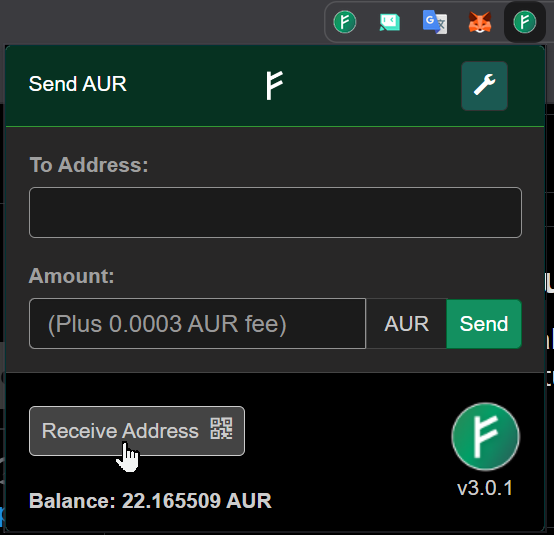
Task: Click the Amount: label
Action: click(72, 276)
